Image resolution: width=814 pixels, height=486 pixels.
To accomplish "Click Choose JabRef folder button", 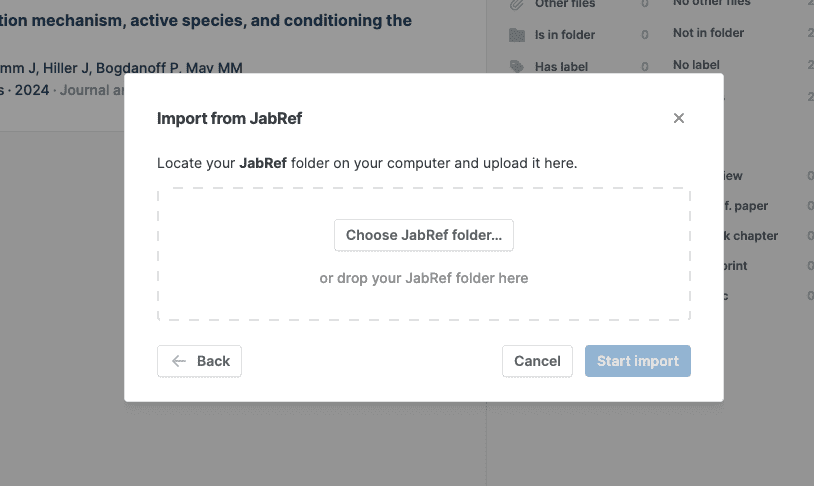I will click(424, 235).
